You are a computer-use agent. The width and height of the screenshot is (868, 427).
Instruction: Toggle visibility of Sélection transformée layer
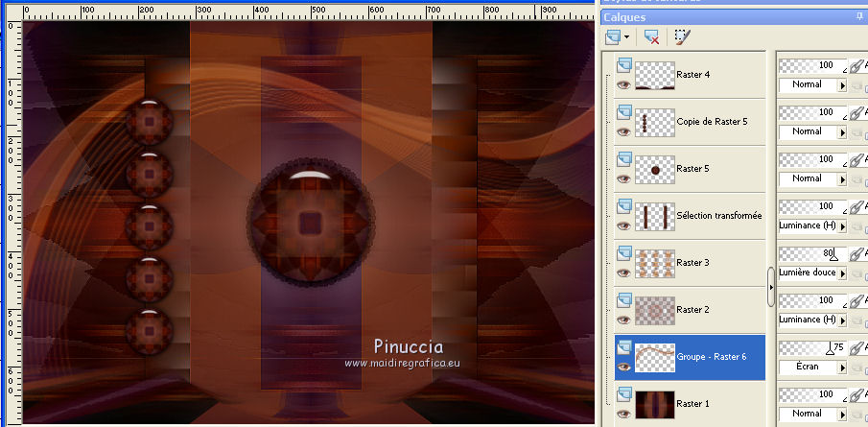[x=623, y=225]
